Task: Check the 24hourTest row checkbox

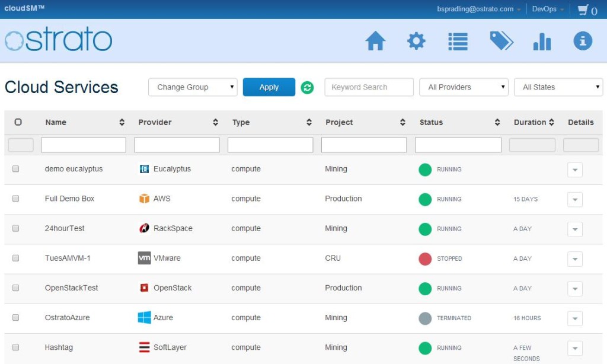Action: click(x=15, y=228)
